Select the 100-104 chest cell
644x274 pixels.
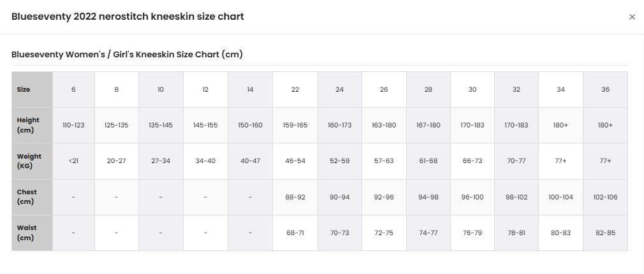click(x=560, y=197)
